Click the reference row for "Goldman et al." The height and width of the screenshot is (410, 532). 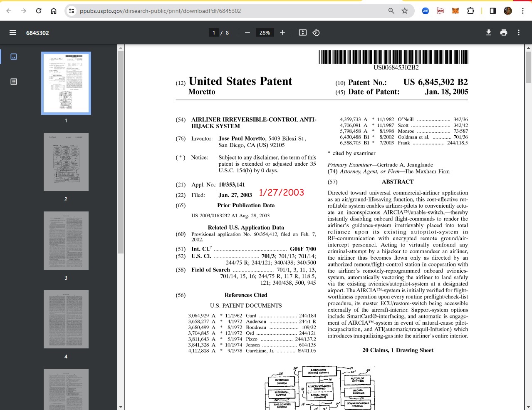[x=404, y=137]
